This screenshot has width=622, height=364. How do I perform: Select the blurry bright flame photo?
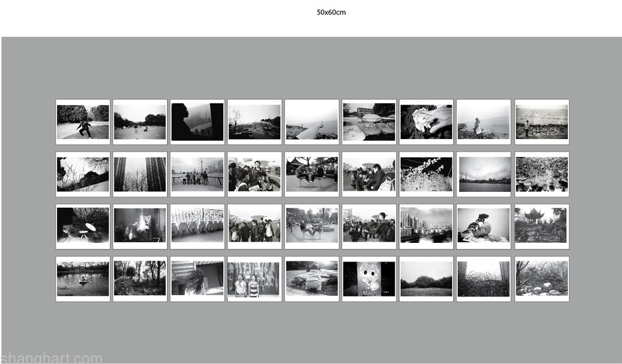pyautogui.click(x=140, y=226)
